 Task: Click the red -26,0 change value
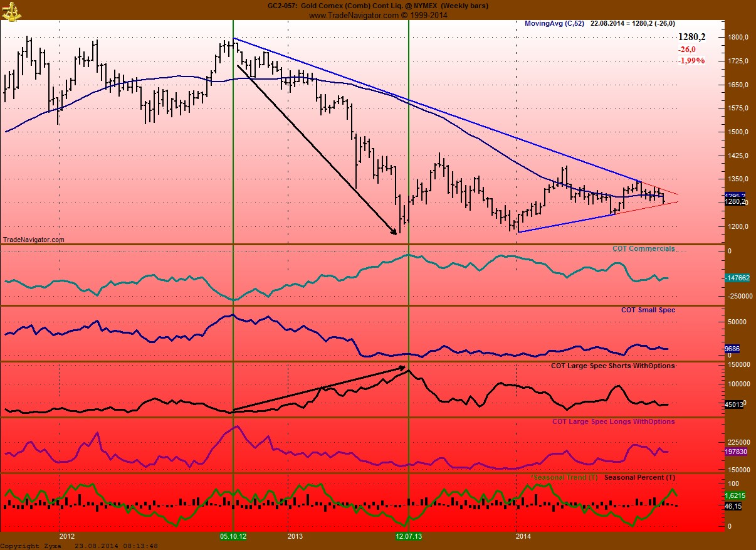pos(686,50)
